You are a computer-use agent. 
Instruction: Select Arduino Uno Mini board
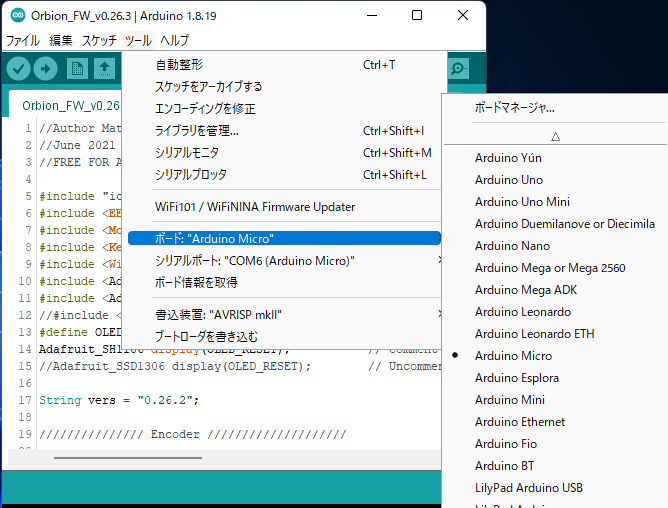pos(556,202)
